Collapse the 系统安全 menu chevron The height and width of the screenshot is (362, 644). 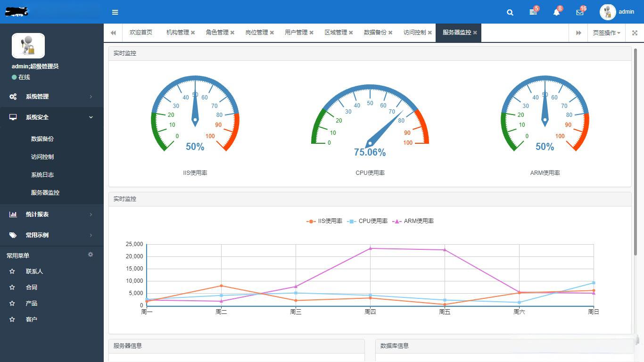91,117
